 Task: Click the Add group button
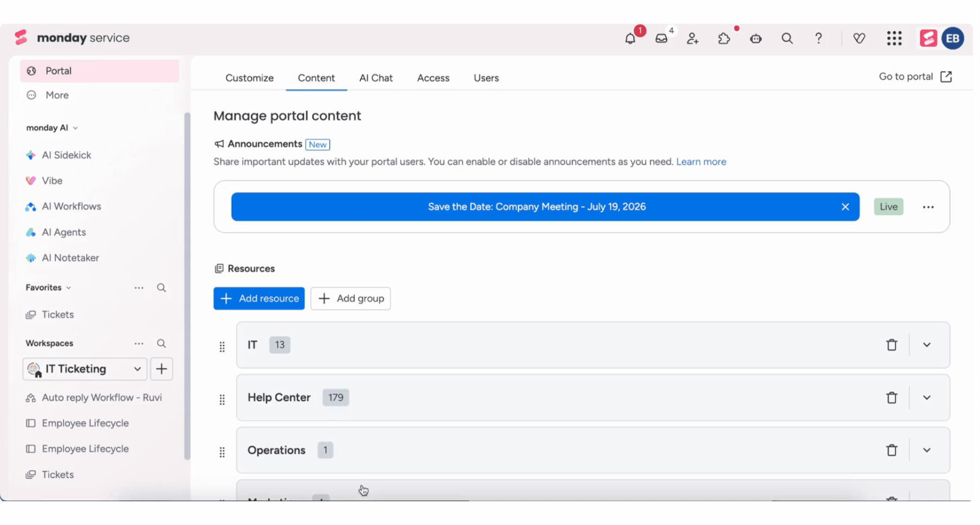click(x=351, y=299)
